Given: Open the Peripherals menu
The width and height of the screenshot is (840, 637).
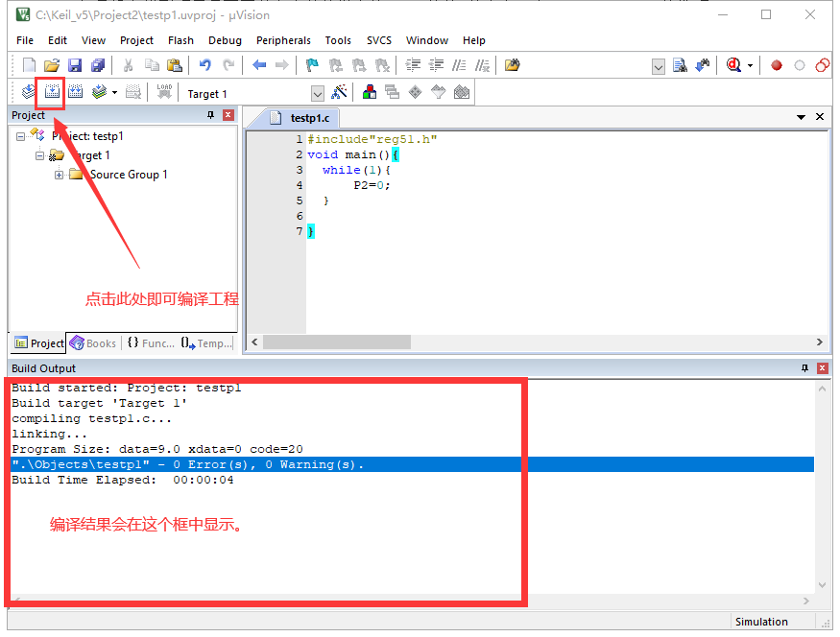Looking at the screenshot, I should coord(283,40).
